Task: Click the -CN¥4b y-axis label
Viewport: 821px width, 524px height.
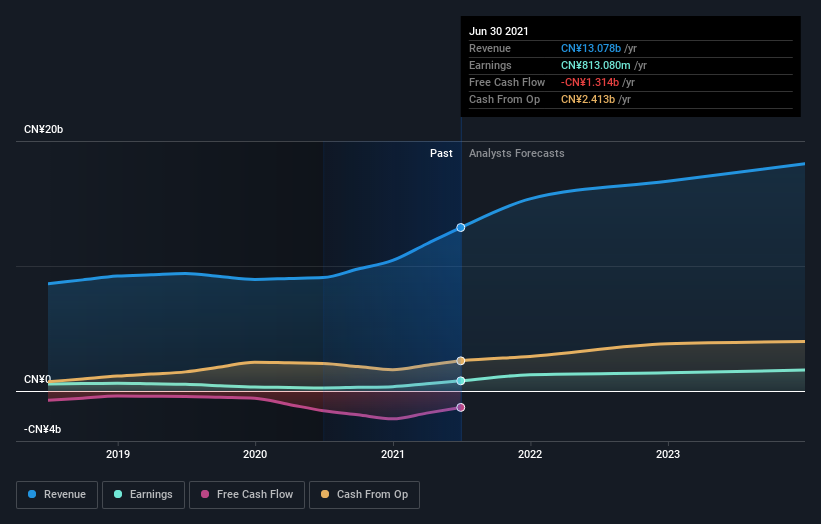Action: coord(42,429)
